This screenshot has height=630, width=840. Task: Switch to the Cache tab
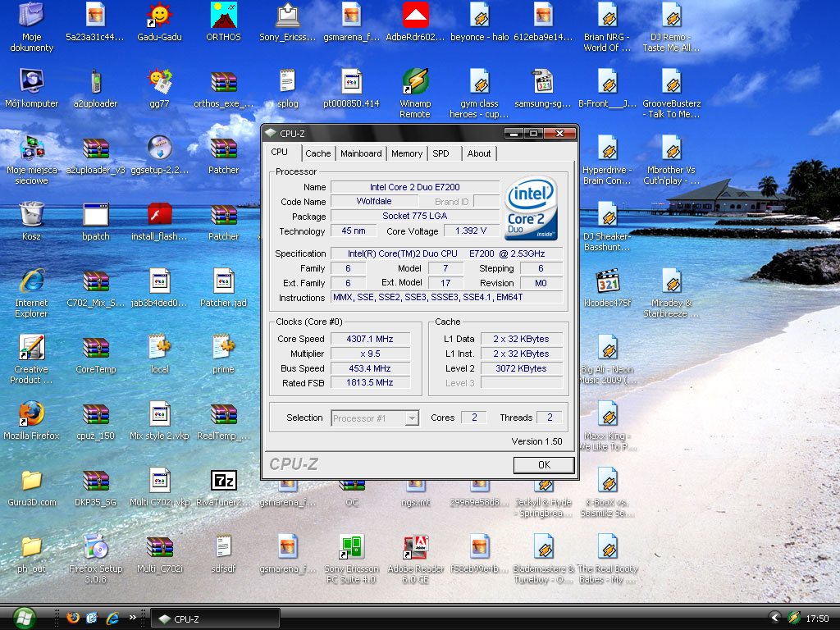318,153
